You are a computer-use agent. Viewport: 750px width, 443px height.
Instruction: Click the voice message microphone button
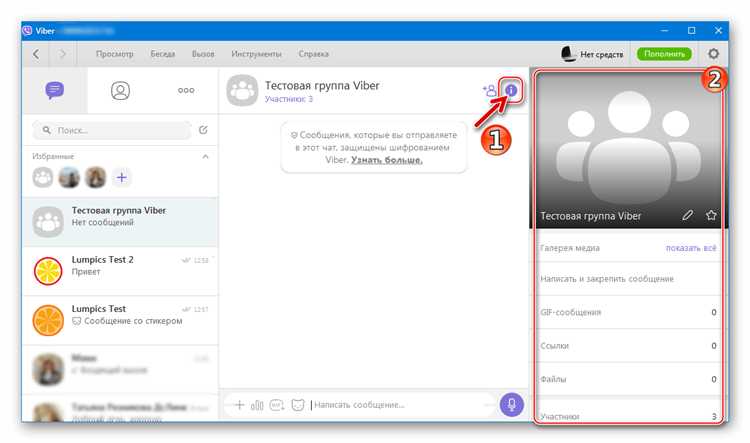[x=511, y=405]
